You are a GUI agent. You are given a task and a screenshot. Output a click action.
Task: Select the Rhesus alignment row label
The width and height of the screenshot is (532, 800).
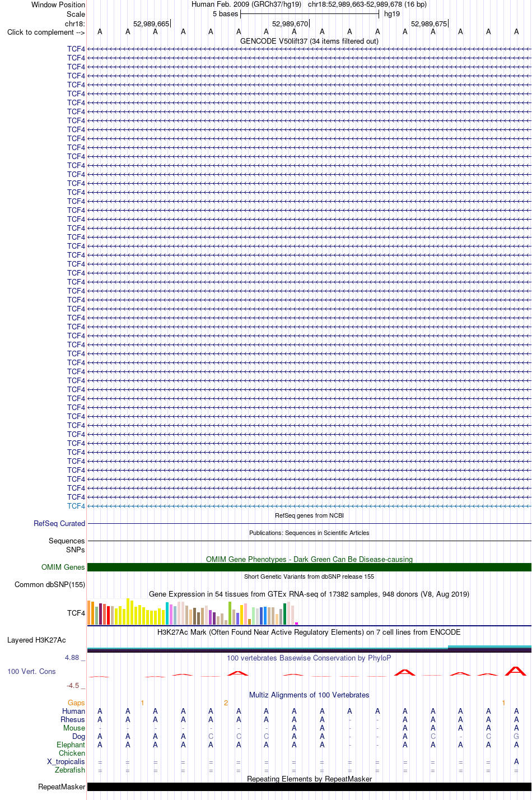tap(73, 719)
